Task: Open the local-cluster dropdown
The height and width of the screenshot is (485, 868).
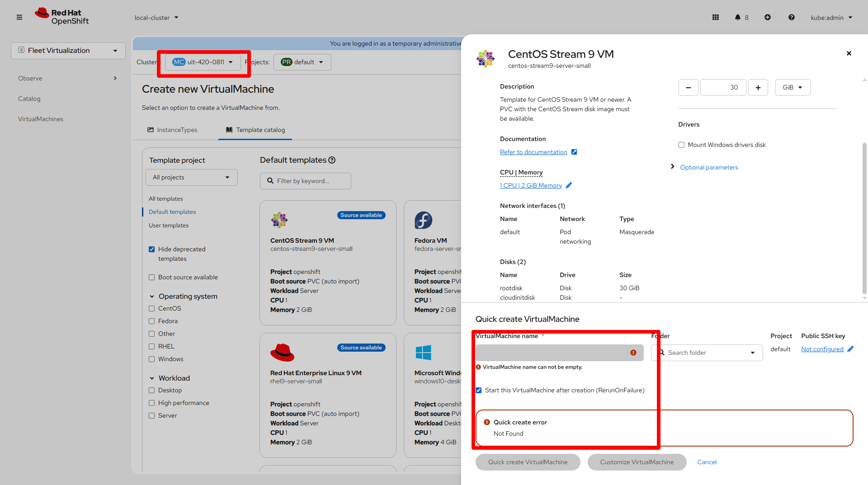Action: point(156,18)
